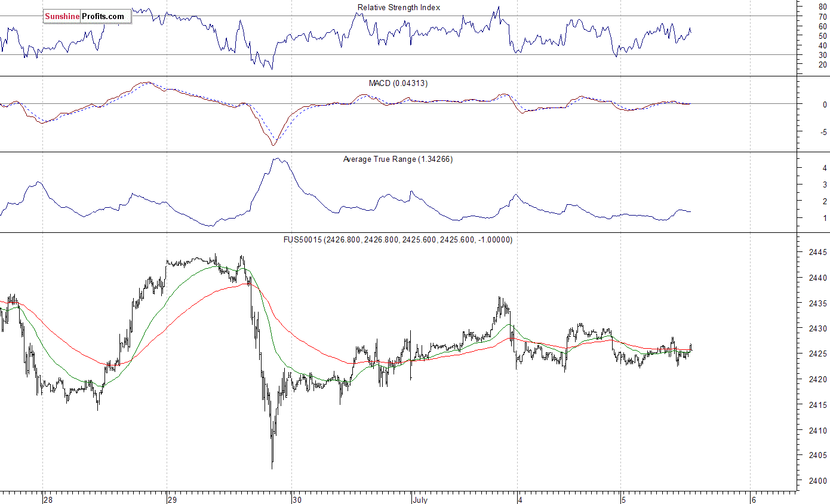Click the date label 28 on time axis
This screenshot has width=830, height=504.
(x=48, y=500)
